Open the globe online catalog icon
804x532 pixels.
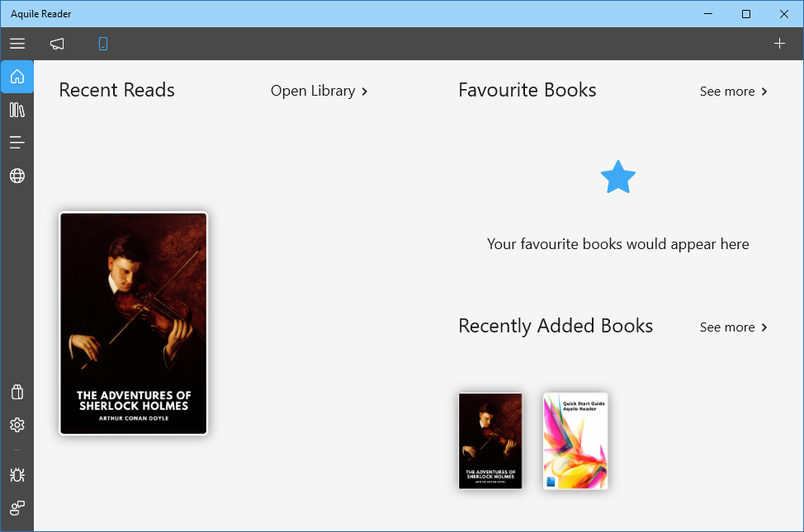point(17,176)
